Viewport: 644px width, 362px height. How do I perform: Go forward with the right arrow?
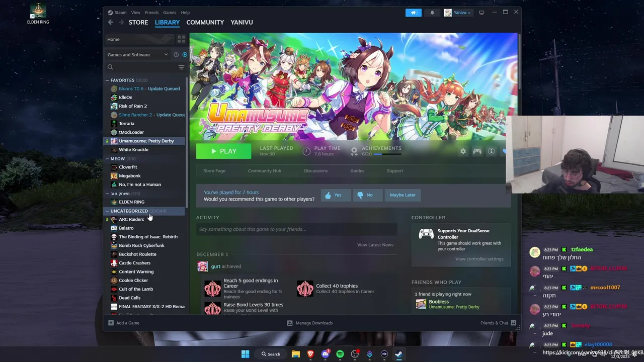click(x=121, y=22)
